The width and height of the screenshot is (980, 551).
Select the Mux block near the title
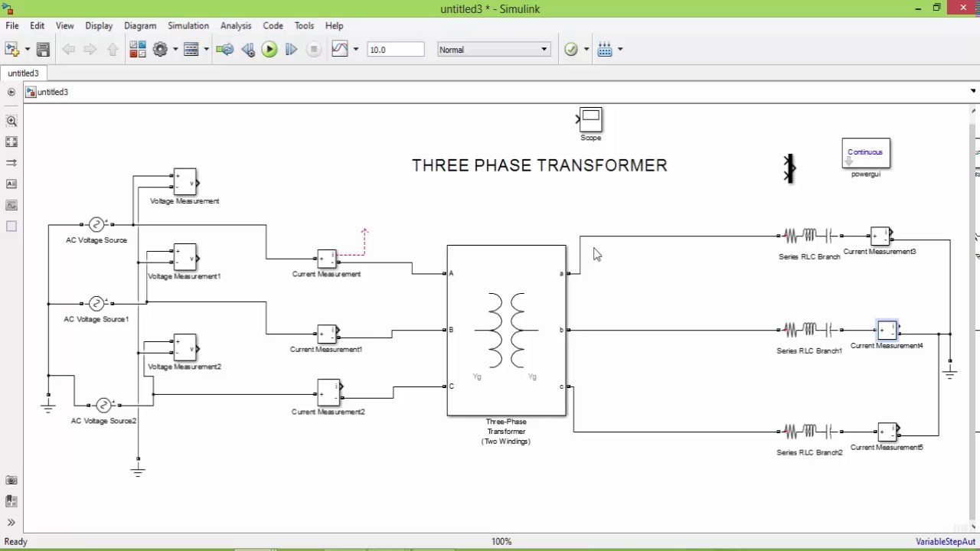click(x=789, y=168)
